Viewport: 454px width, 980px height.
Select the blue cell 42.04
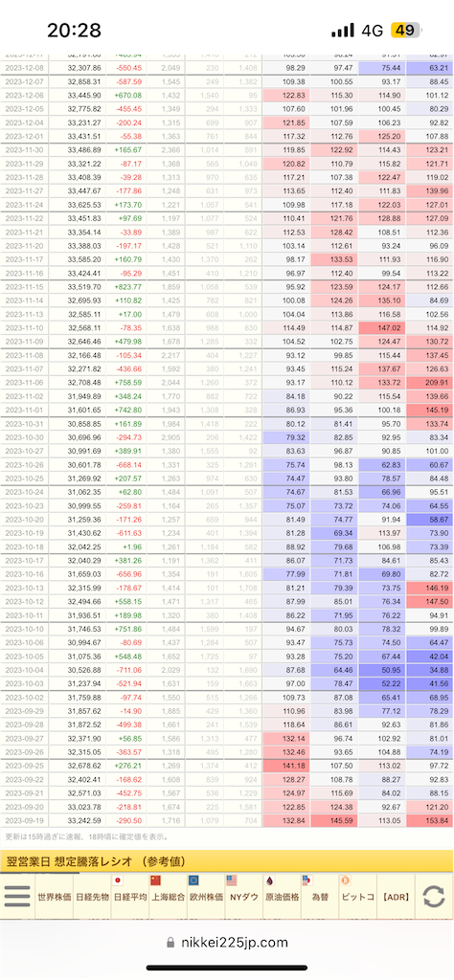(x=430, y=657)
